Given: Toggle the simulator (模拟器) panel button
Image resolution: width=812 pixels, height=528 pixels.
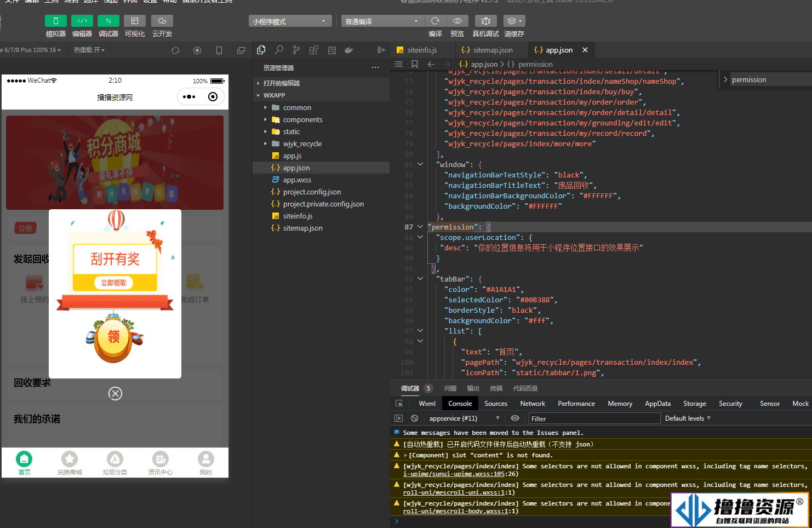Looking at the screenshot, I should tap(55, 21).
